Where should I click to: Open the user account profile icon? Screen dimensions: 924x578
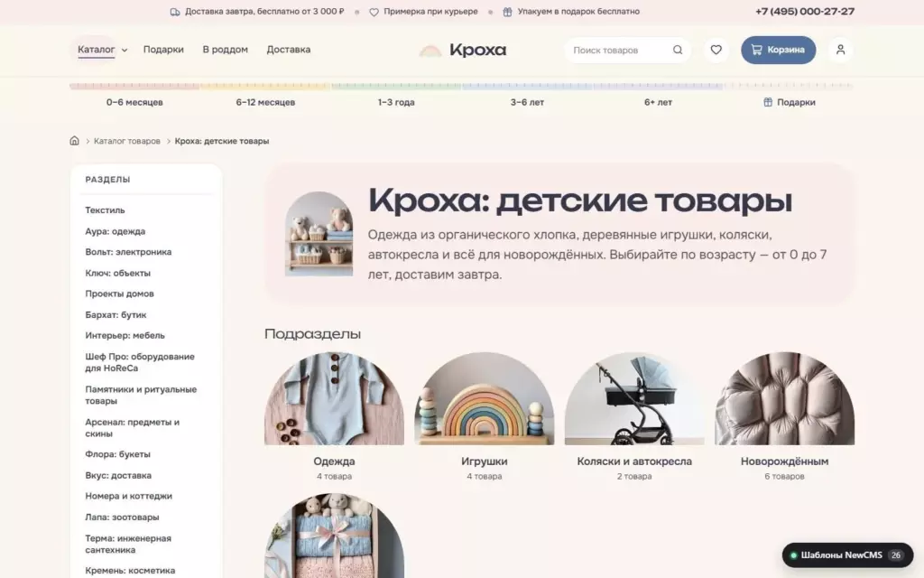[840, 51]
